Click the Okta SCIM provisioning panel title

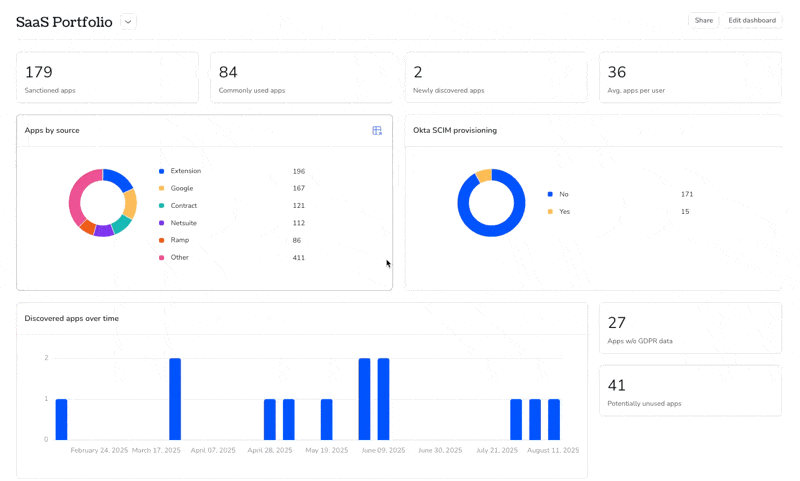click(x=455, y=131)
